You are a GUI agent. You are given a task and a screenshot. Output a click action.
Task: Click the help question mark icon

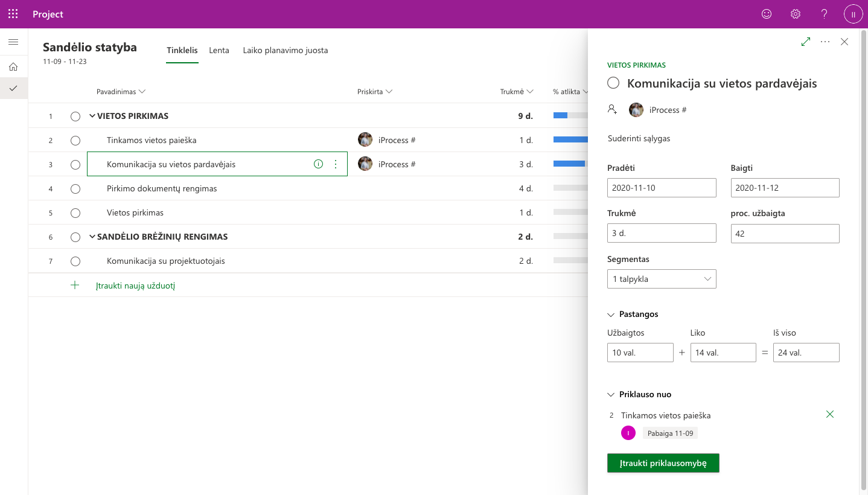[x=824, y=14]
